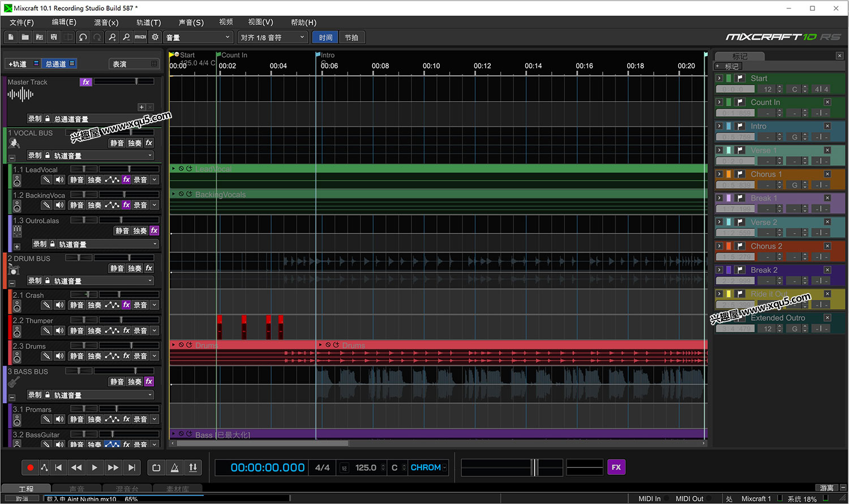Screen dimensions: 849x504
Task: Adjust the Master Track volume slider
Action: pos(125,82)
